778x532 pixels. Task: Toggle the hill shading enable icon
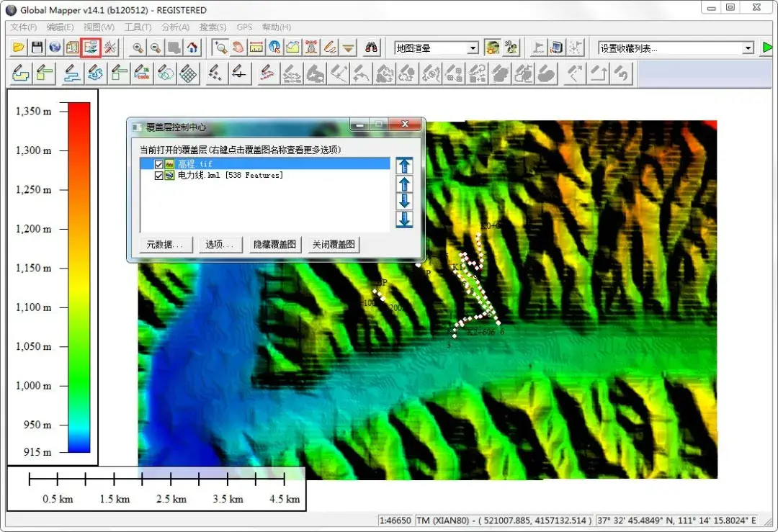pos(493,48)
